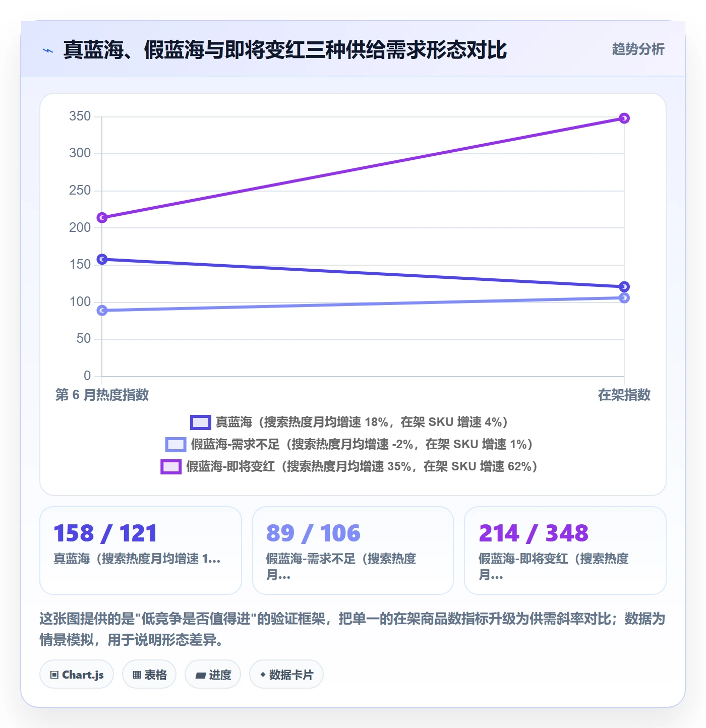Hide the 真蓝海 series via its legend text

(362, 422)
